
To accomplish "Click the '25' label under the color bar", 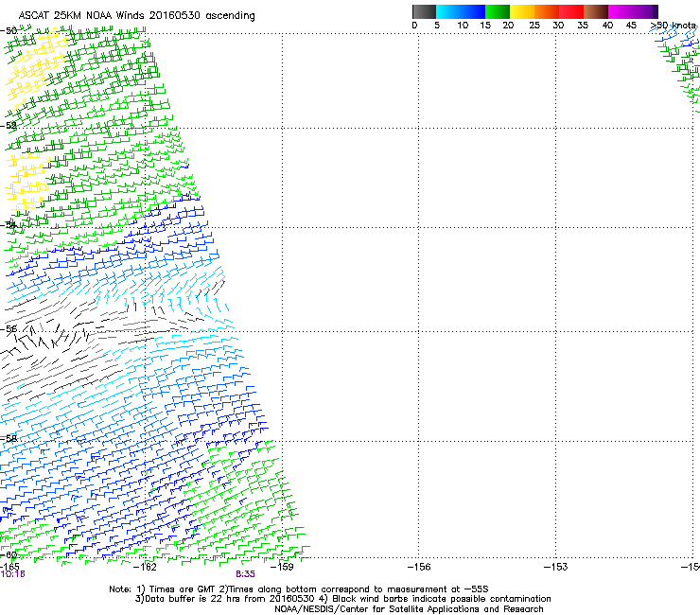I will tap(534, 26).
